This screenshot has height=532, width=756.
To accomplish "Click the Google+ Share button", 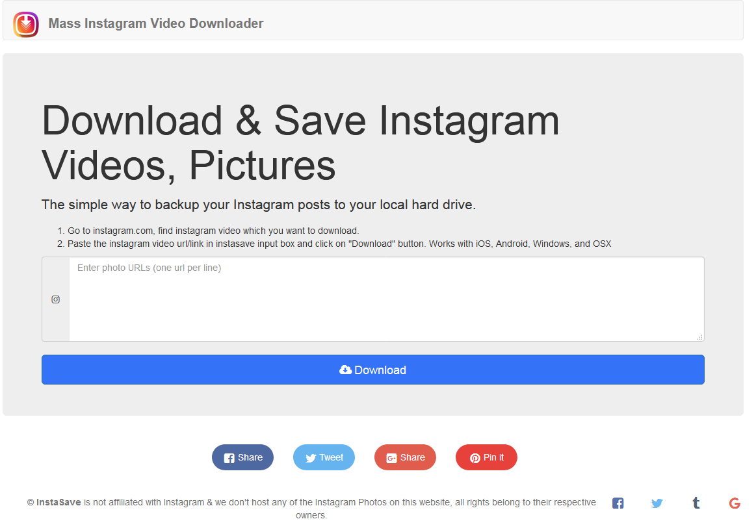I will pyautogui.click(x=405, y=457).
